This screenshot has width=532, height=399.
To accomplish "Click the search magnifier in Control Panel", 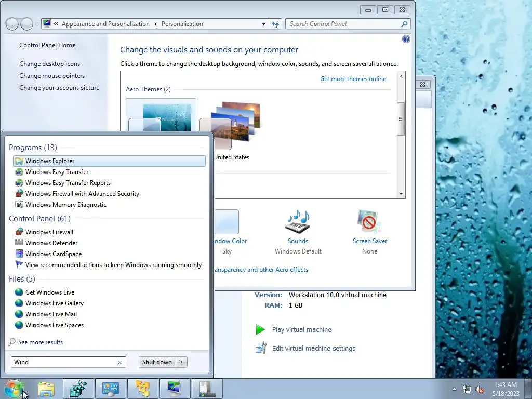I will click(404, 24).
